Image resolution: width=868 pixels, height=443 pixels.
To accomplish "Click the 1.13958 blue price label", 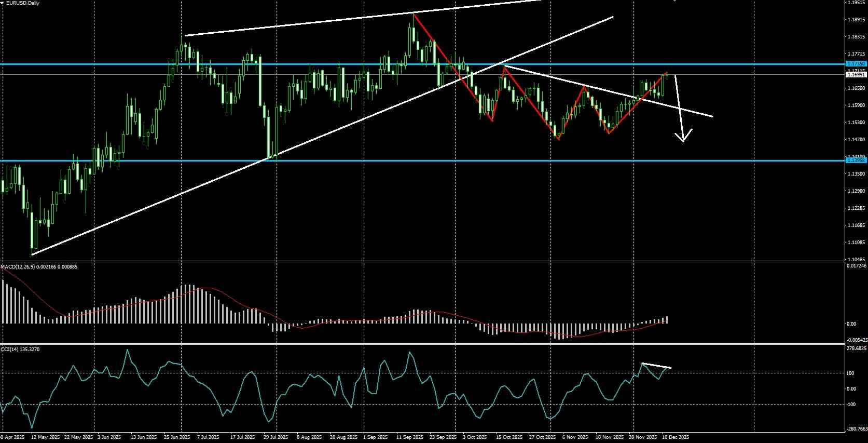I will (856, 160).
